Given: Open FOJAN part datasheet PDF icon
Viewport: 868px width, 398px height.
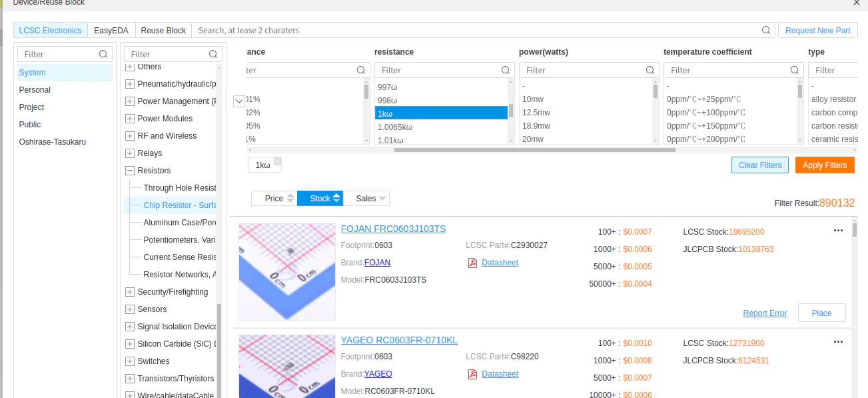Looking at the screenshot, I should [472, 263].
